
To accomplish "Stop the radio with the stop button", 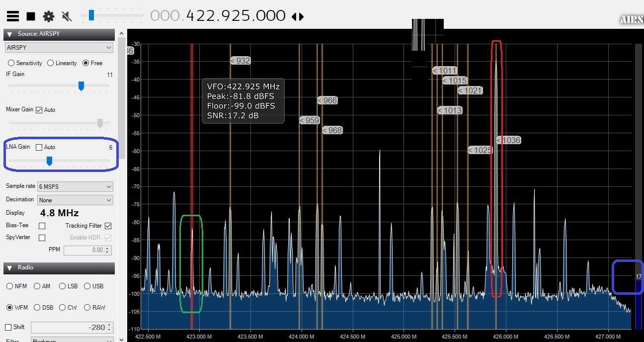I will [31, 16].
